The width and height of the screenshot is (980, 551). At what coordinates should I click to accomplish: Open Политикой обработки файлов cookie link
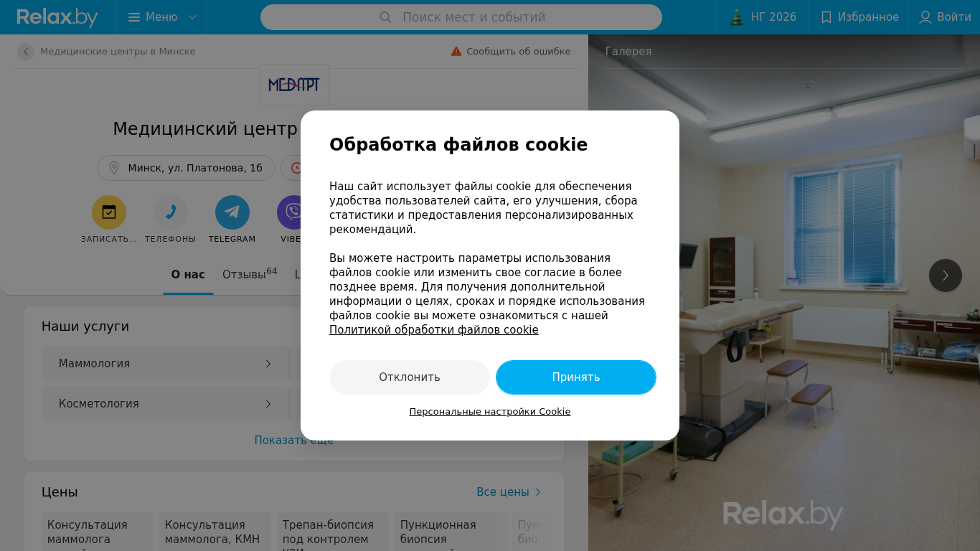434,330
